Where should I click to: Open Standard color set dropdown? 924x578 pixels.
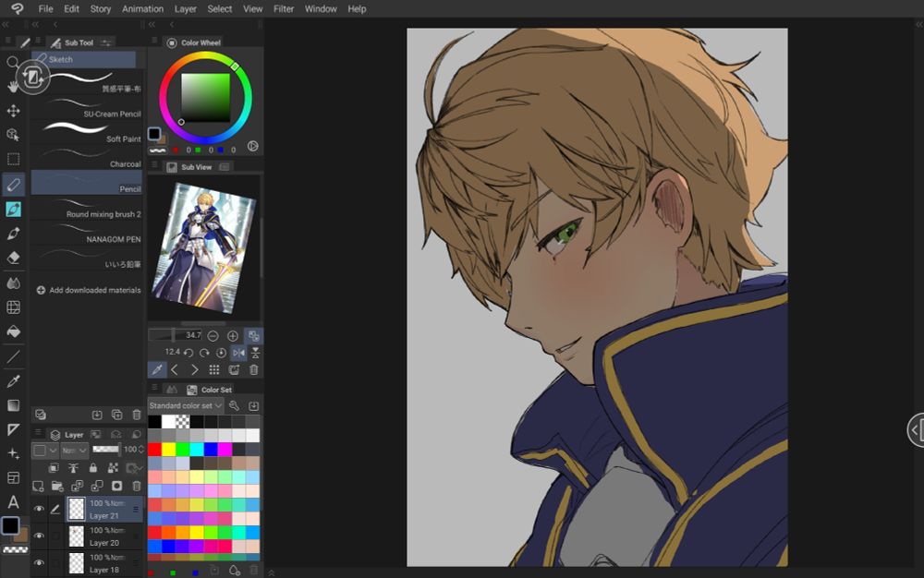click(x=185, y=405)
